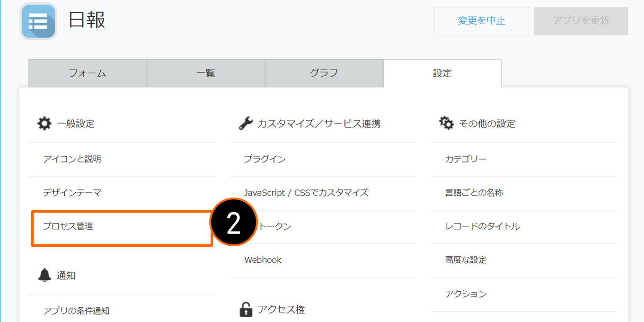Open アイコンと説明 settings

72,159
